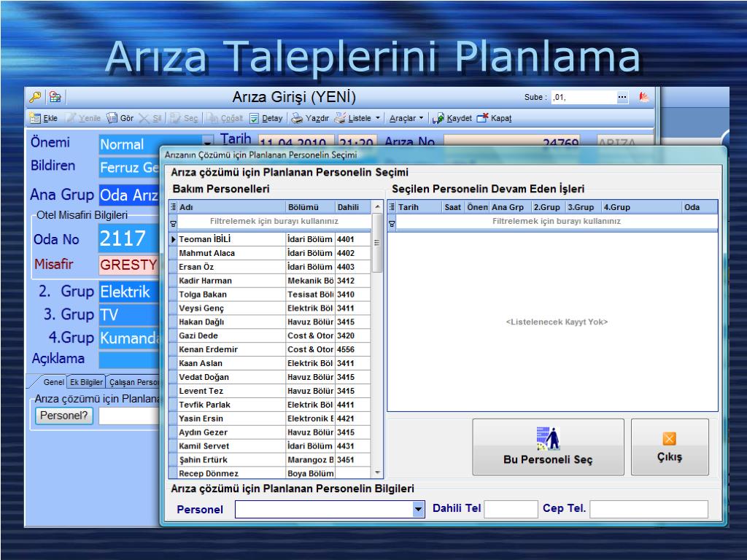Click the 3. Grup TV field
The width and height of the screenshot is (747, 560).
coord(128,315)
